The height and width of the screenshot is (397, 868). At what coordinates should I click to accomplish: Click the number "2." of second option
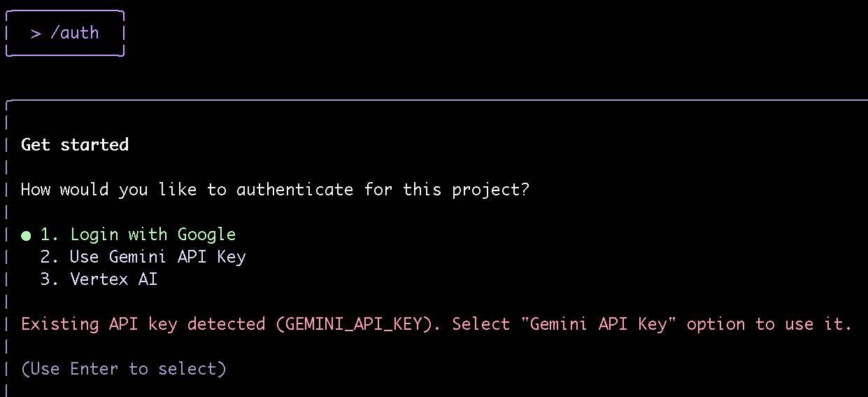click(x=50, y=257)
